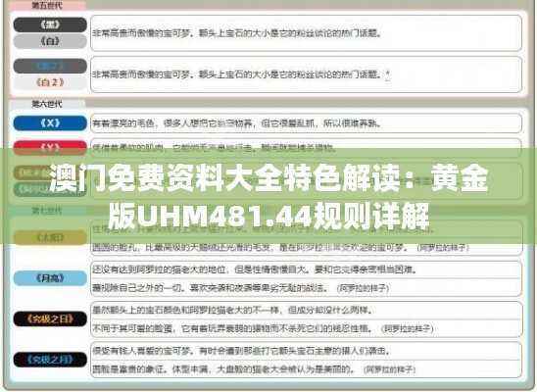
Task: Open the 《究极之月》 version label
Action: click(x=50, y=360)
